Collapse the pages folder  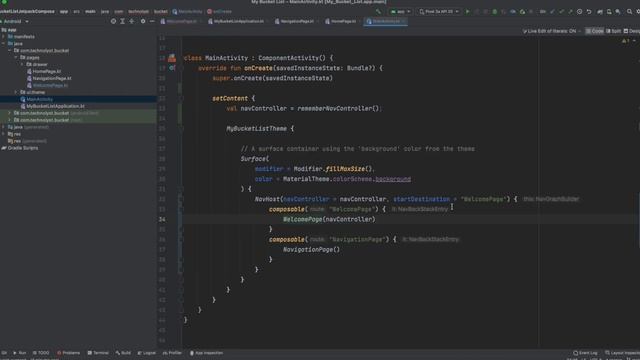pyautogui.click(x=16, y=58)
